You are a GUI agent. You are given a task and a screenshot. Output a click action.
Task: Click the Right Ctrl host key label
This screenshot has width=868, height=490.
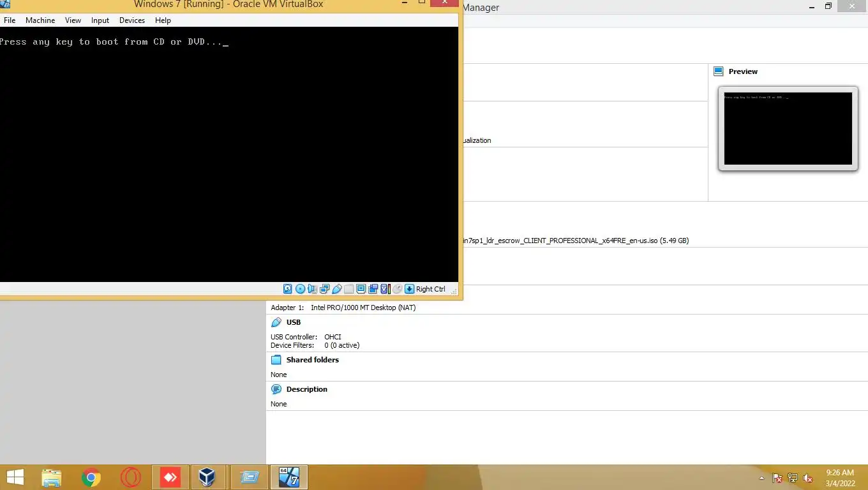[x=431, y=289]
